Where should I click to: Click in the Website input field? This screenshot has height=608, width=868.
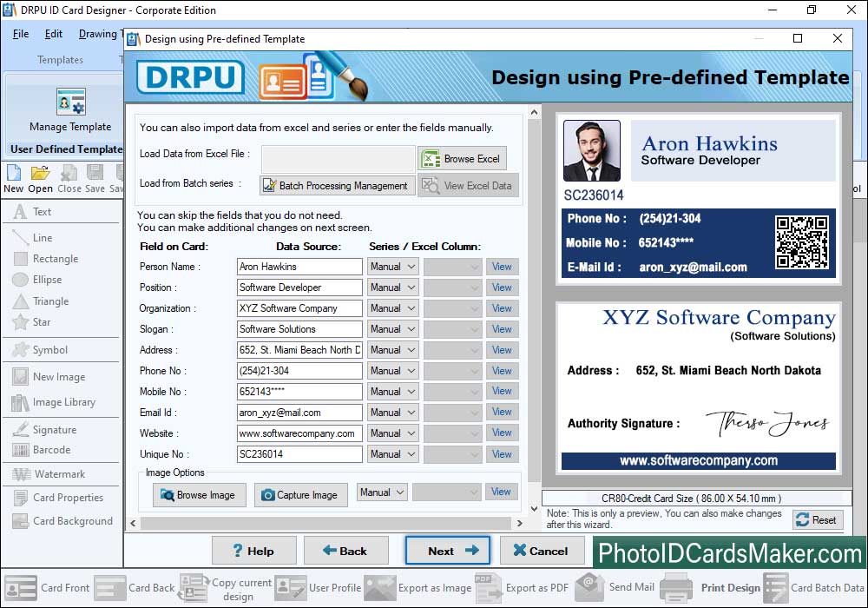[299, 433]
